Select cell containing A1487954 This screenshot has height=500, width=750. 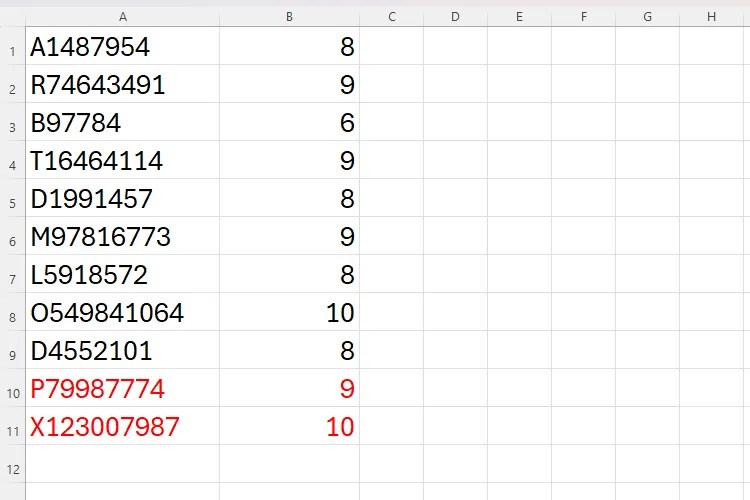coord(122,46)
